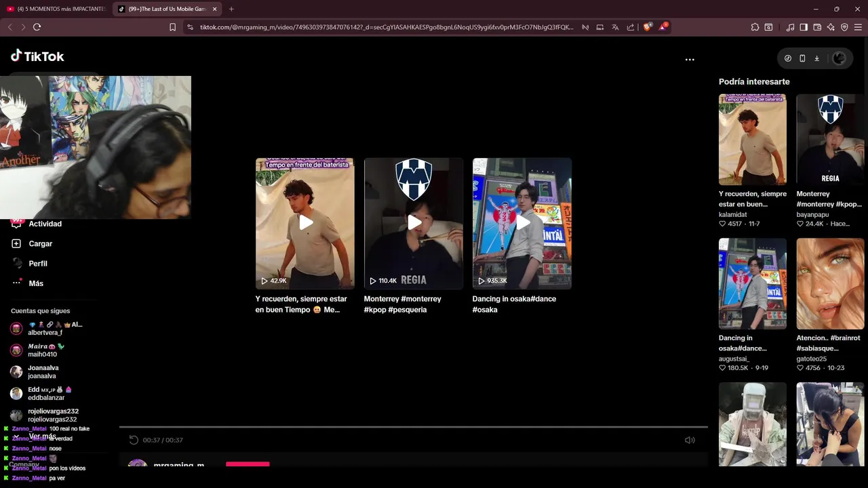Open the mrgaming_m author avatar

tap(138, 464)
